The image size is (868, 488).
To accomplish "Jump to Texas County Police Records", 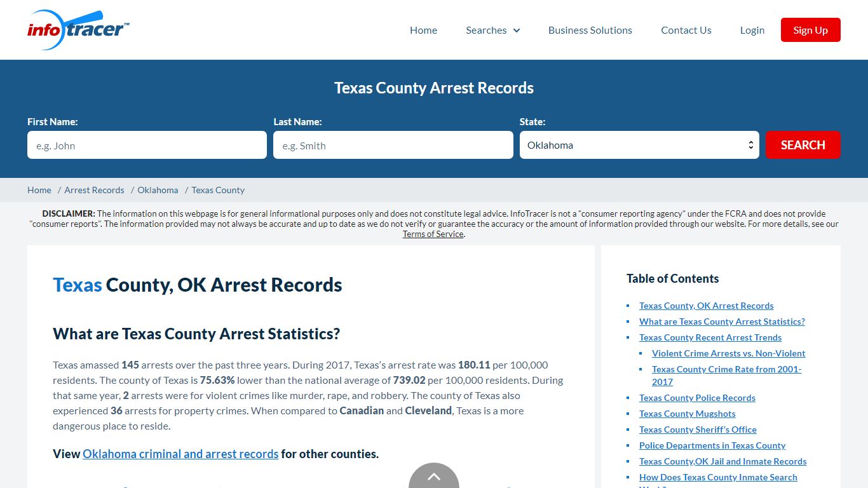I will (697, 398).
